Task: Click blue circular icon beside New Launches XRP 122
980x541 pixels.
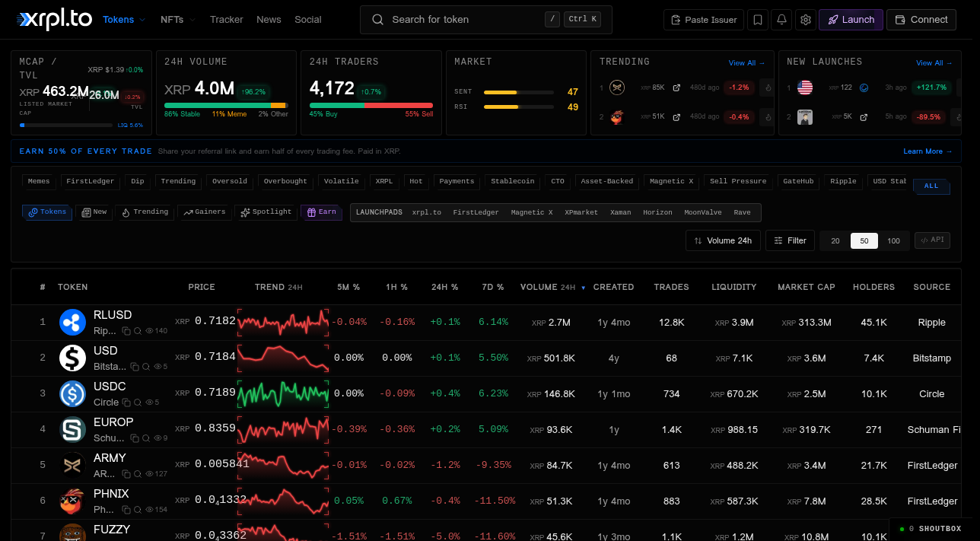Action: (864, 88)
